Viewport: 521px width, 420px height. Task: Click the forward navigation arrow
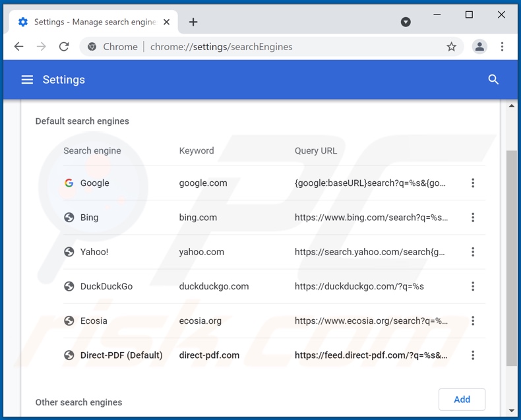click(41, 47)
